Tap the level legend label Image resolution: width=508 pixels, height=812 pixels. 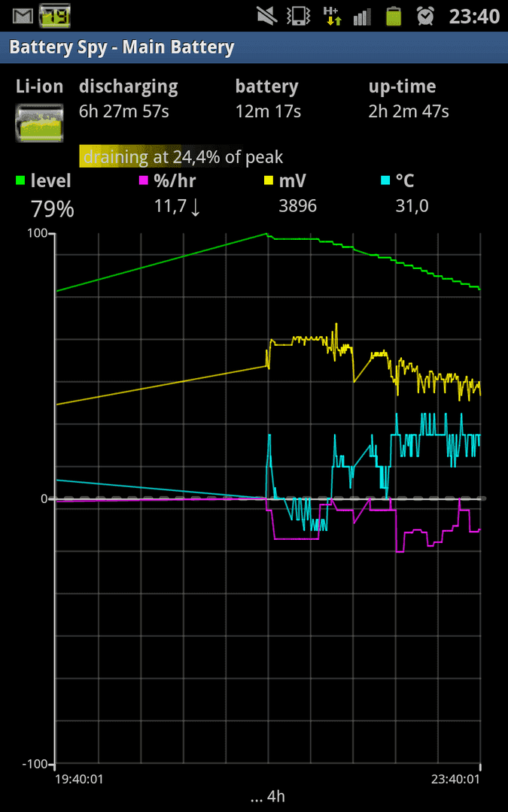(x=51, y=180)
